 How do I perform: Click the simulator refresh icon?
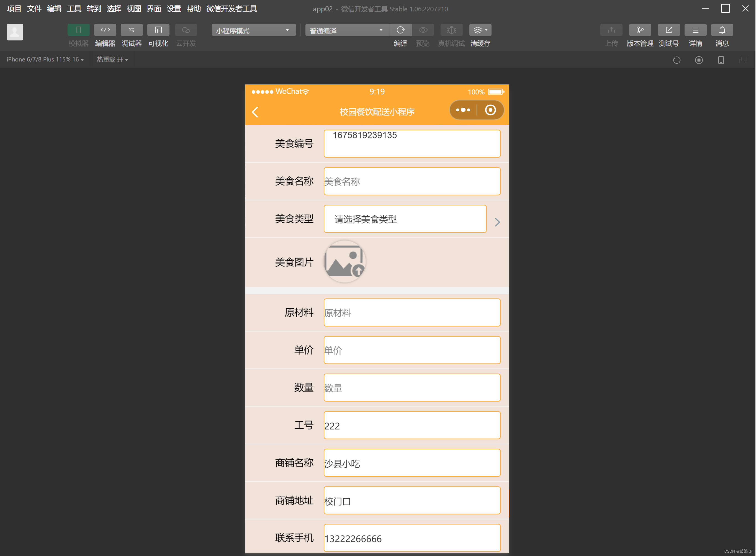coord(677,60)
